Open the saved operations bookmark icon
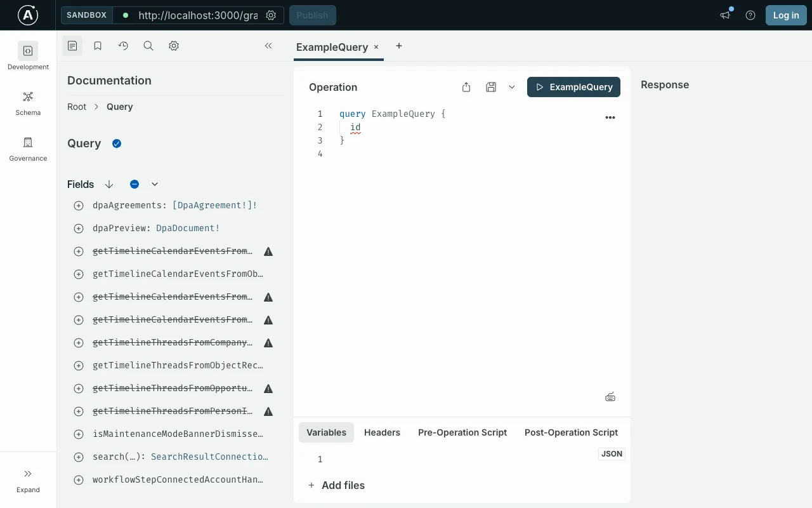Screen dimensions: 812x508 (98, 46)
